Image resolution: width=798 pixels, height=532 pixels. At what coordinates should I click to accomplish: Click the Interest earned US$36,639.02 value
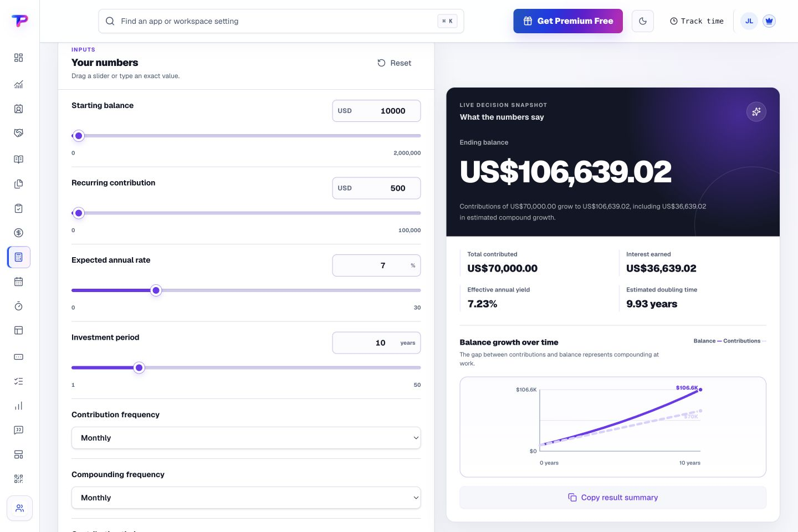tap(661, 268)
